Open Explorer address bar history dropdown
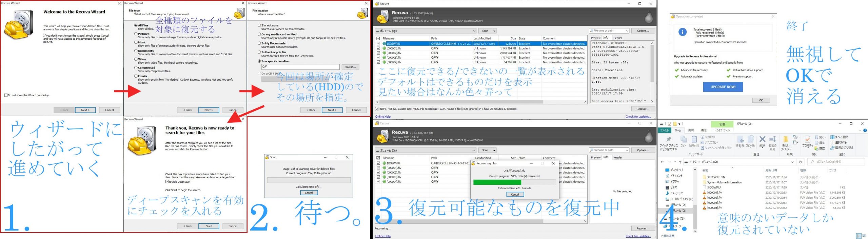This screenshot has width=868, height=239. coord(792,162)
